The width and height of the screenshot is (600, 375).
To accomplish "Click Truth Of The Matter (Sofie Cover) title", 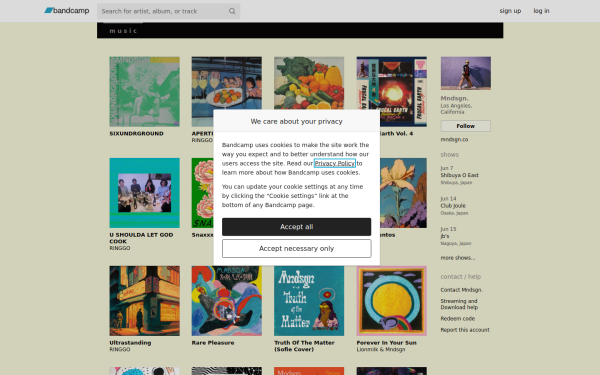I will tap(304, 346).
